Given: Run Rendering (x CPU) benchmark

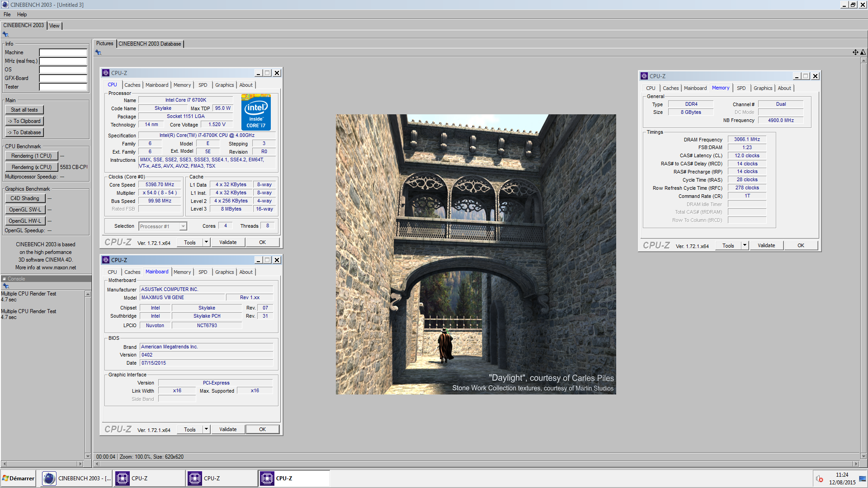Looking at the screenshot, I should pyautogui.click(x=32, y=167).
